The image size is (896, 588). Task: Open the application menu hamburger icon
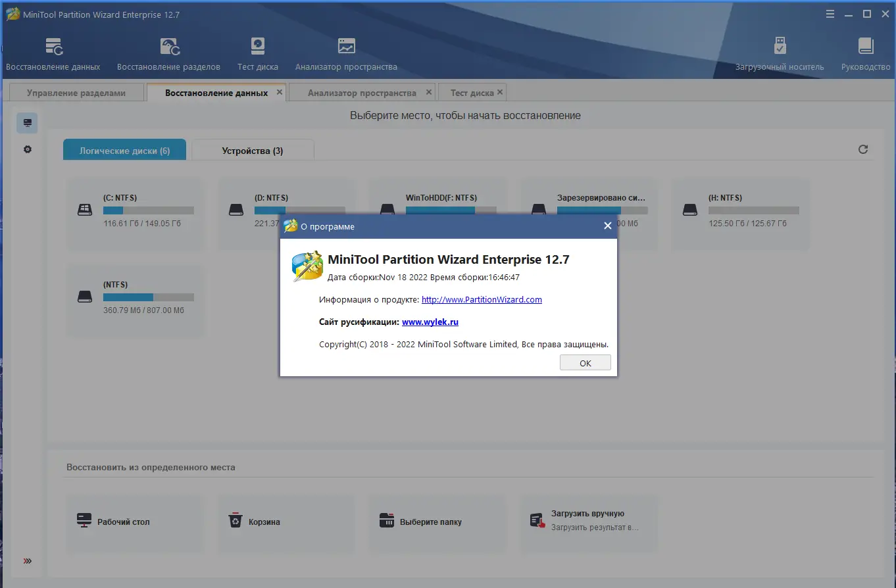tap(831, 14)
